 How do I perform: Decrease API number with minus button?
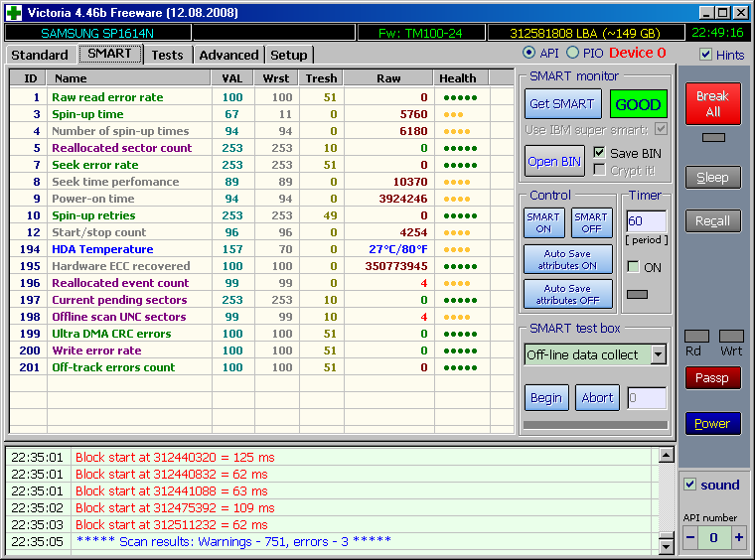click(690, 537)
